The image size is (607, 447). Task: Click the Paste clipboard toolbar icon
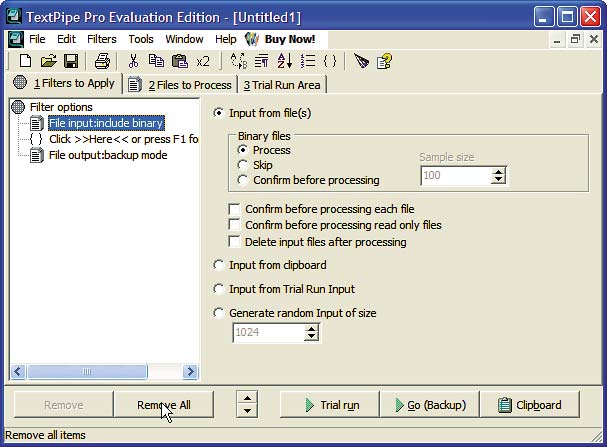(x=179, y=61)
